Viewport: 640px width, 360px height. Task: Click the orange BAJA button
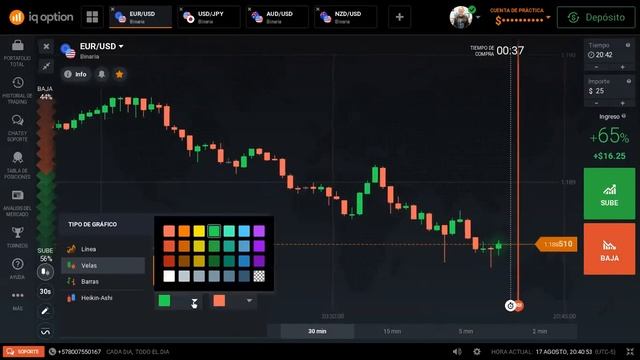pos(609,249)
